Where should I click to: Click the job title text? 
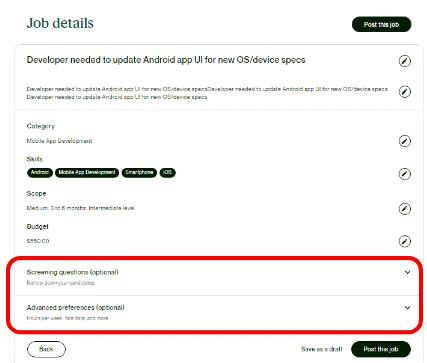[166, 60]
